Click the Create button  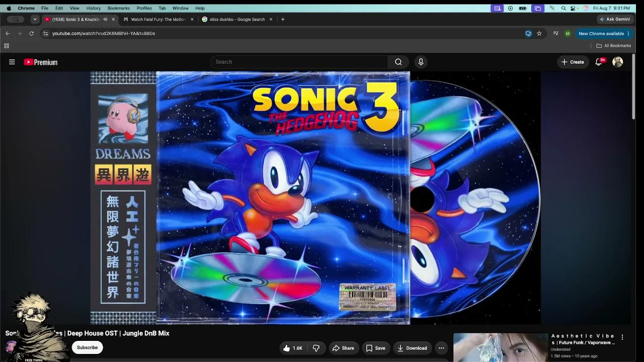[x=573, y=62]
